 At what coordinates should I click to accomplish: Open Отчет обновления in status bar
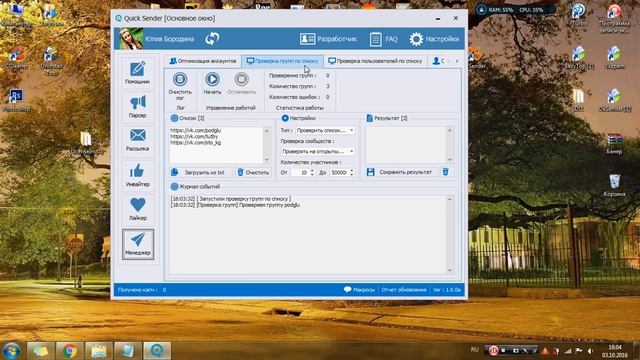click(x=404, y=289)
